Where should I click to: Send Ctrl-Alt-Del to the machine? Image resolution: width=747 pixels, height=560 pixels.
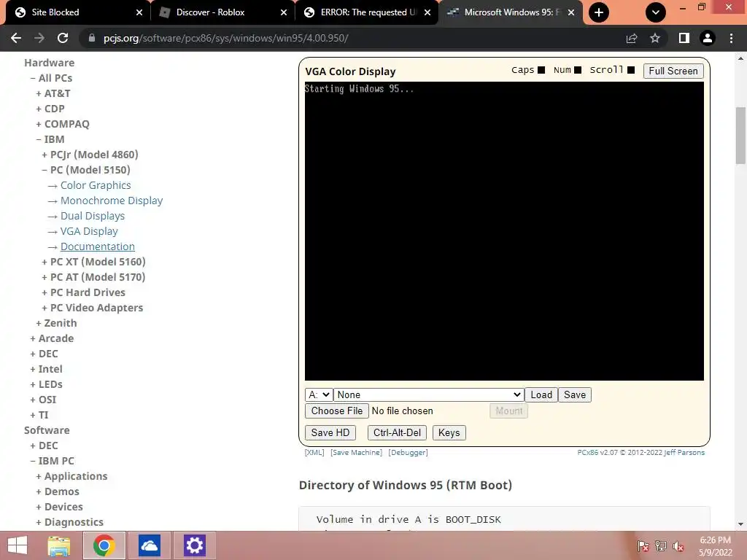pos(397,433)
